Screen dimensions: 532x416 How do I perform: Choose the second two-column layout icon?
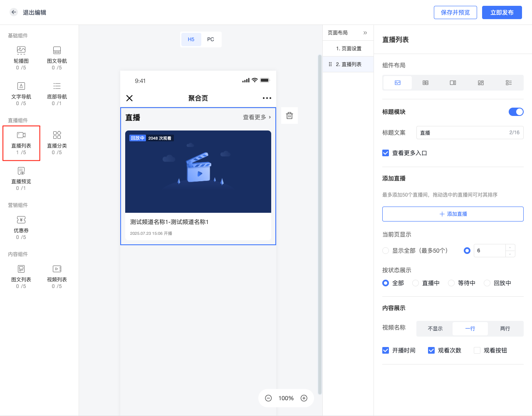click(x=426, y=83)
